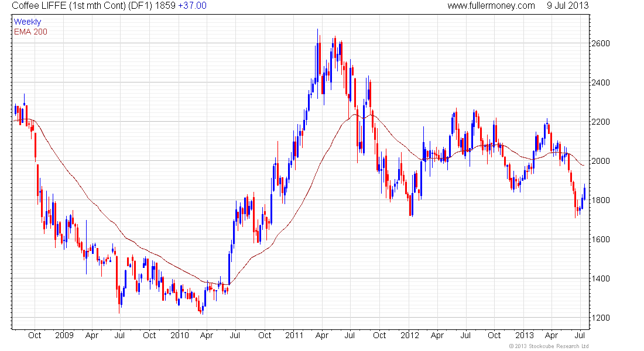The image size is (644, 351).
Task: Click the 2200 price axis label
Action: point(601,122)
